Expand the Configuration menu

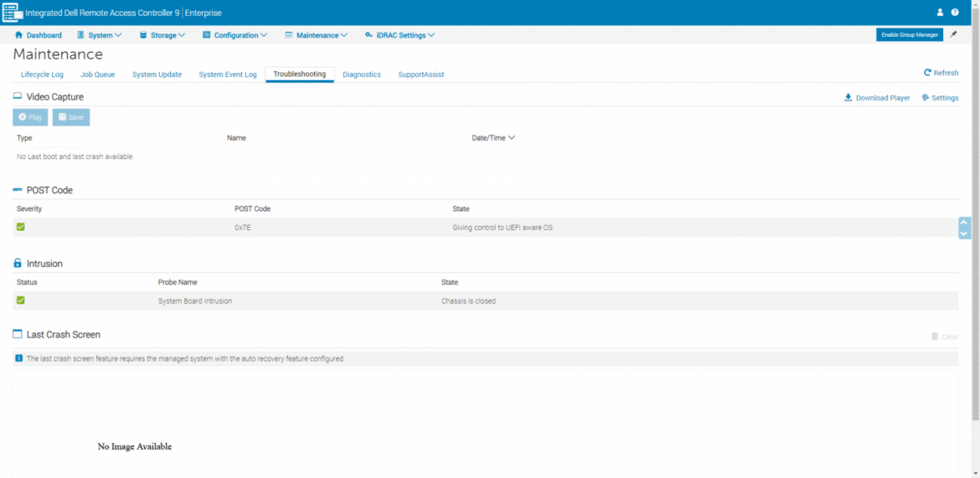235,35
